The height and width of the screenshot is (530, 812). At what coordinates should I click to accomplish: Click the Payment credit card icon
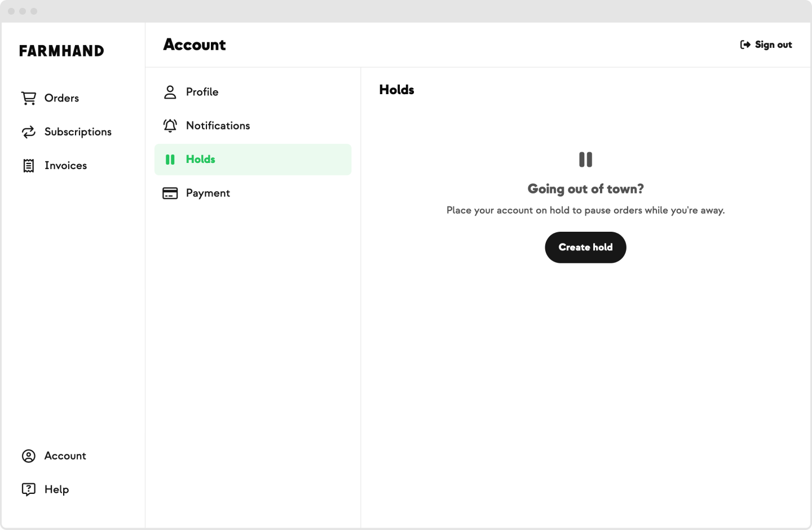[170, 193]
